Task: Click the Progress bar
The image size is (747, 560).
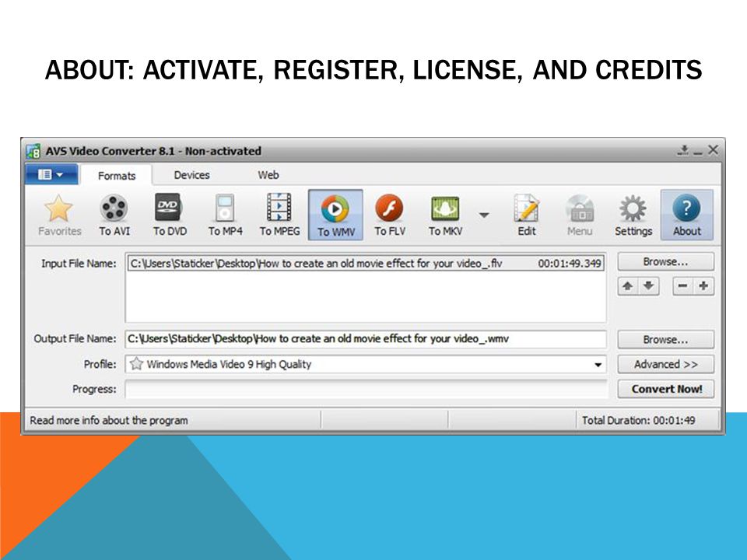Action: (x=366, y=389)
